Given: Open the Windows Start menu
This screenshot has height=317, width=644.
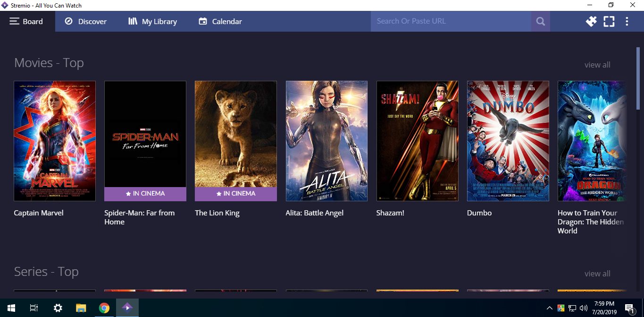Looking at the screenshot, I should [11, 308].
